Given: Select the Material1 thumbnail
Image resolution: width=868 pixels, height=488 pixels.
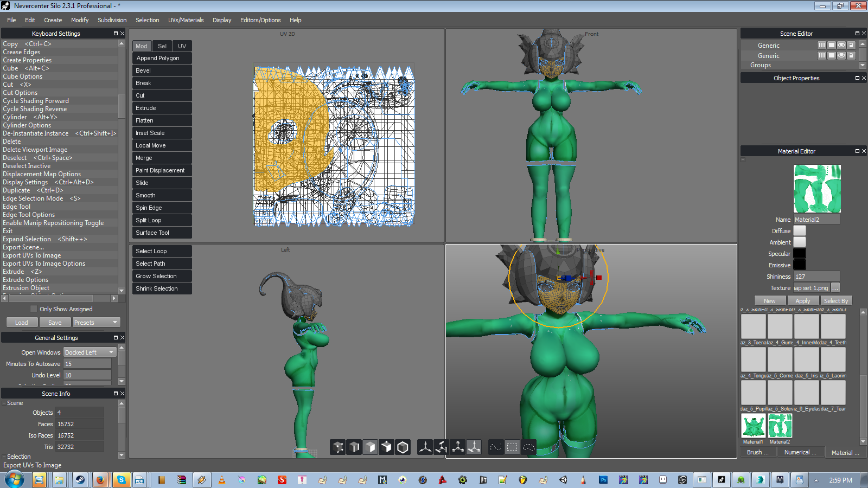Looking at the screenshot, I should (x=753, y=426).
